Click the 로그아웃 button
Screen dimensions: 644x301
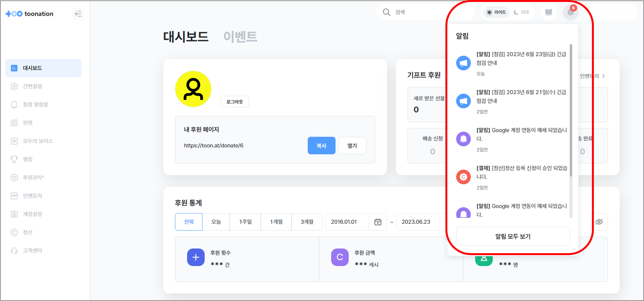[x=234, y=101]
